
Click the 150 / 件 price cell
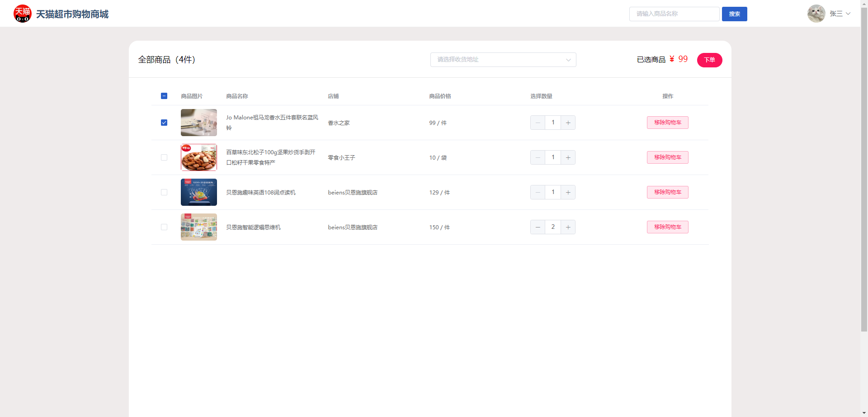click(439, 227)
